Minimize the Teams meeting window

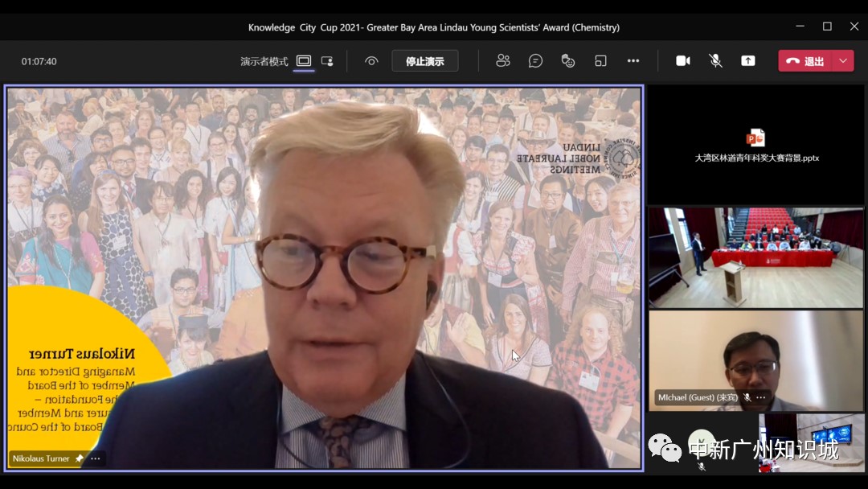(800, 26)
